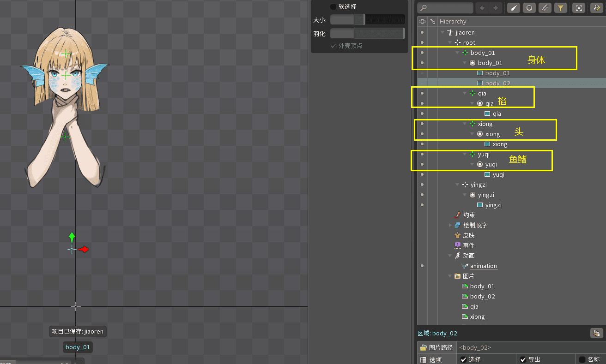Click the ring-shaped slot filter icon
This screenshot has height=364, width=606.
pyautogui.click(x=529, y=8)
